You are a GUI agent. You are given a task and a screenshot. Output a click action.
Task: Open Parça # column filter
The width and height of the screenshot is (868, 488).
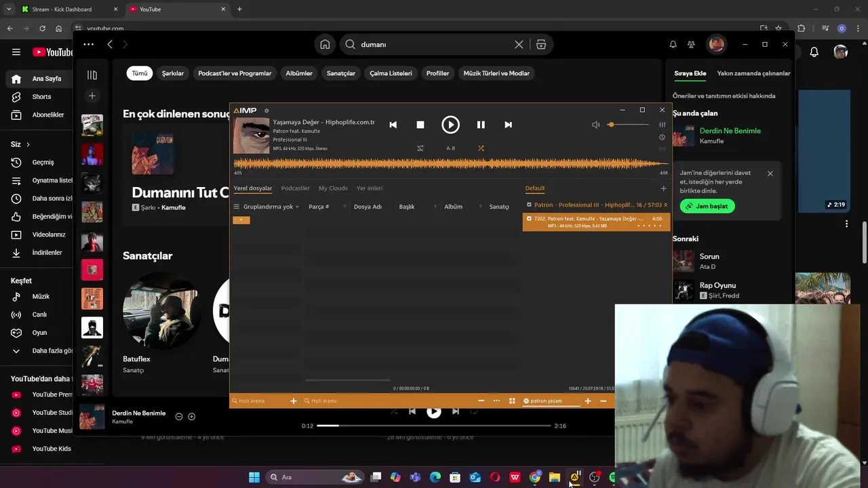coord(344,207)
